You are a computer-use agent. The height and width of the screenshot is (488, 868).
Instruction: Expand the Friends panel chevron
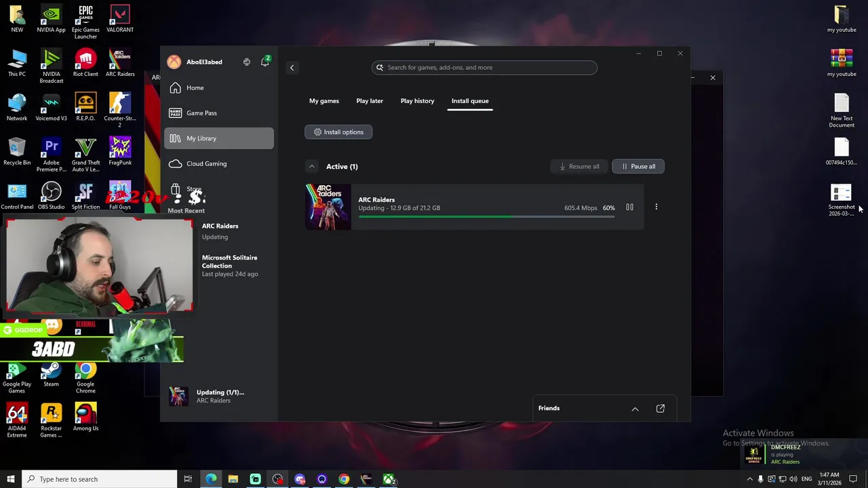[x=635, y=409]
